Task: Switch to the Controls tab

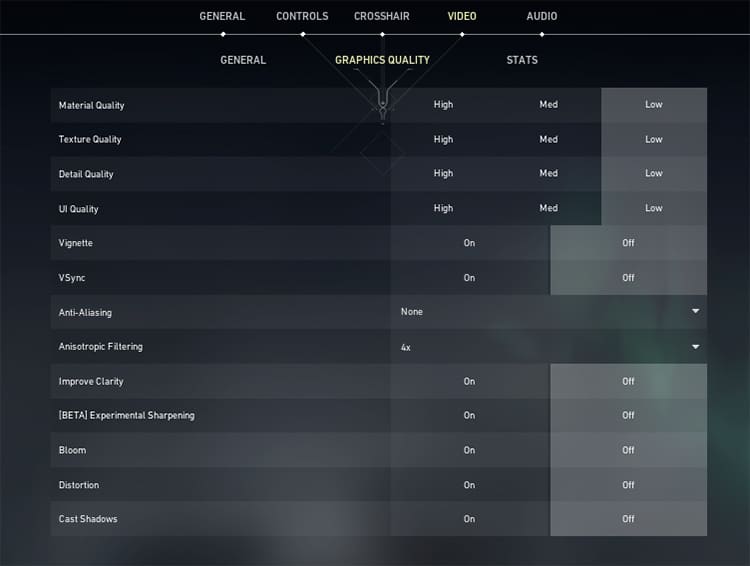Action: (x=302, y=16)
